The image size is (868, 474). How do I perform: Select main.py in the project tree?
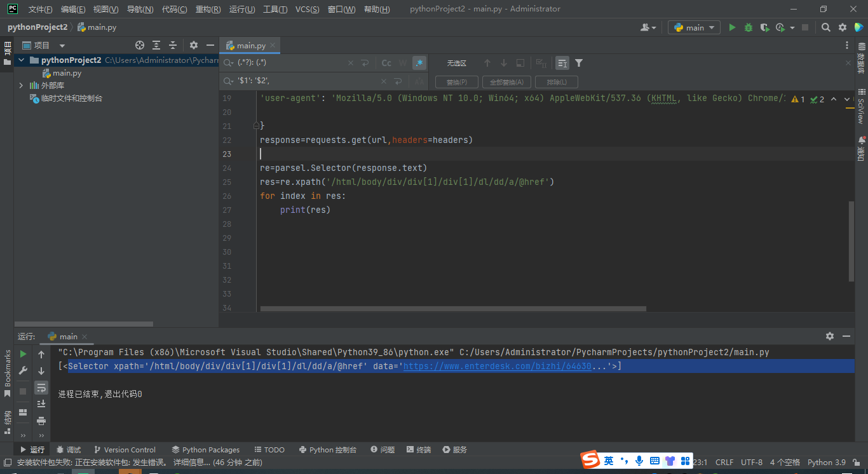pos(67,73)
